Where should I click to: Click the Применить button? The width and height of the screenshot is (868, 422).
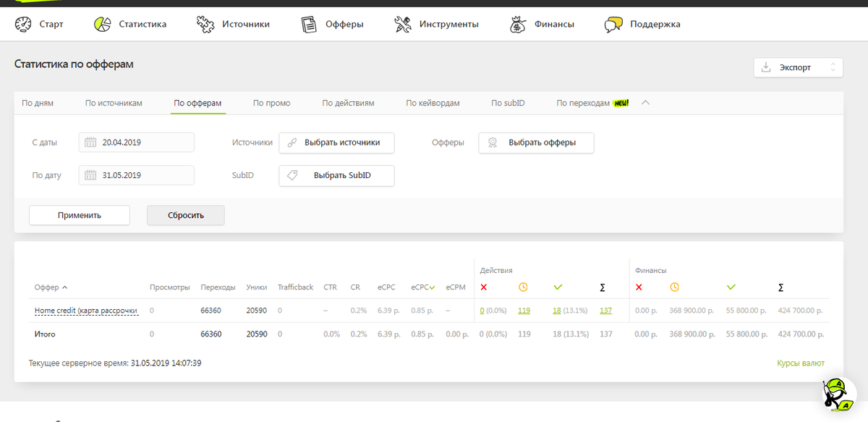pyautogui.click(x=80, y=215)
